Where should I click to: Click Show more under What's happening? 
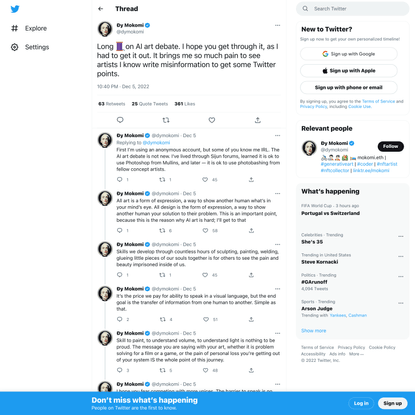pos(314,331)
